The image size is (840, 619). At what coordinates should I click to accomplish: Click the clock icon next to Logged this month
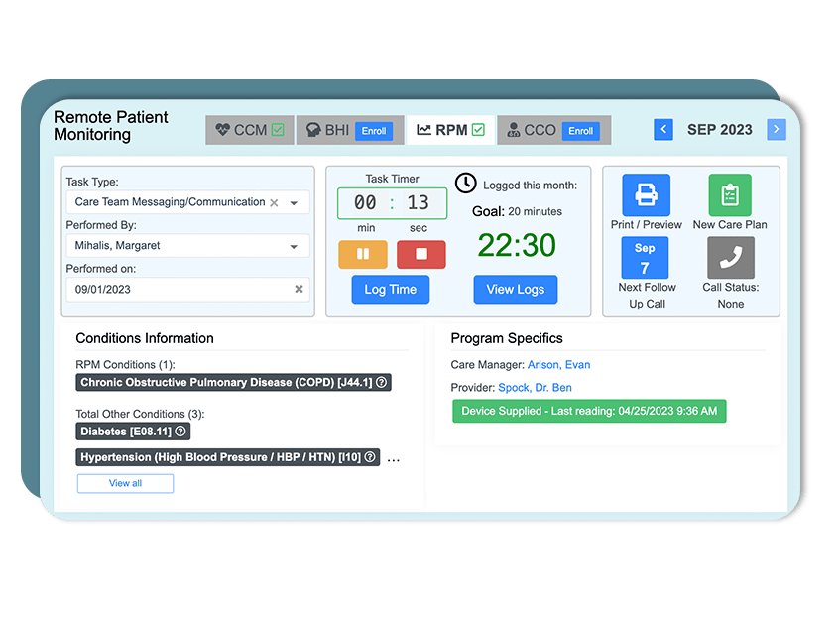[464, 183]
